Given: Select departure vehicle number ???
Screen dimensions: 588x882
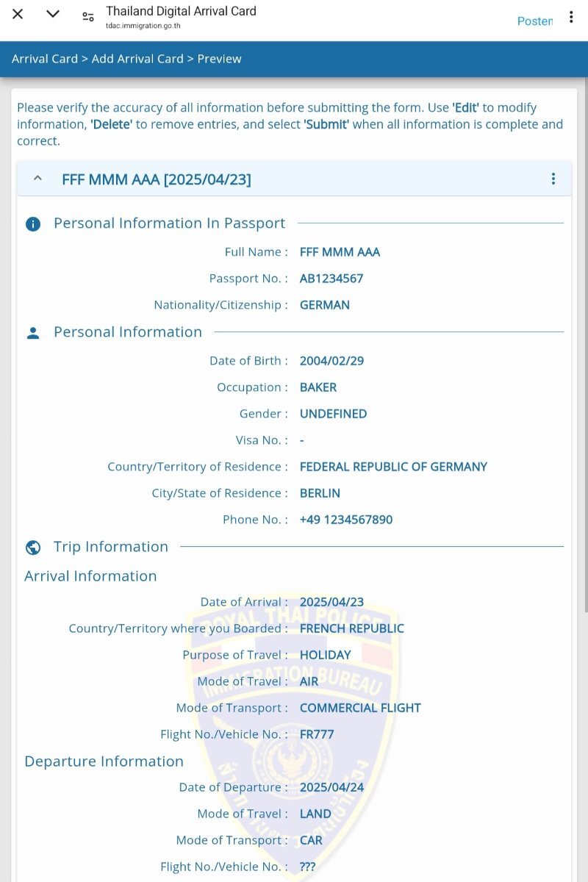Looking at the screenshot, I should (x=307, y=867).
